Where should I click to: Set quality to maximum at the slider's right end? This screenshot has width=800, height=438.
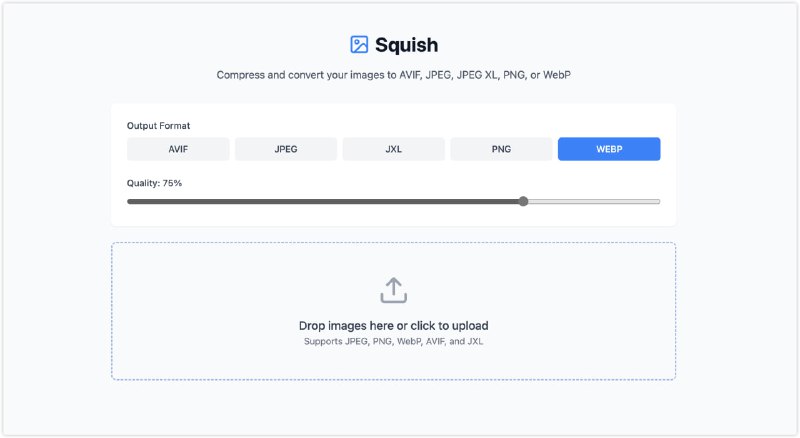tap(659, 202)
